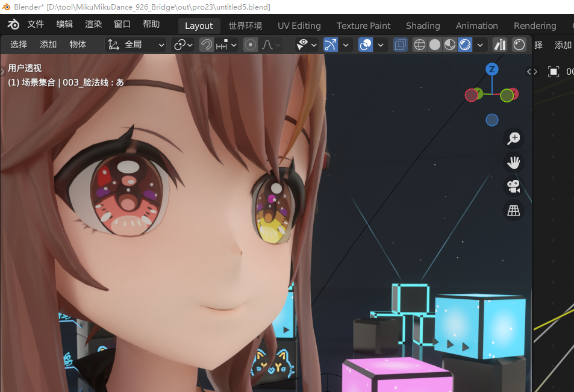Select wireframe viewport shading
Image resolution: width=574 pixels, height=392 pixels.
420,45
